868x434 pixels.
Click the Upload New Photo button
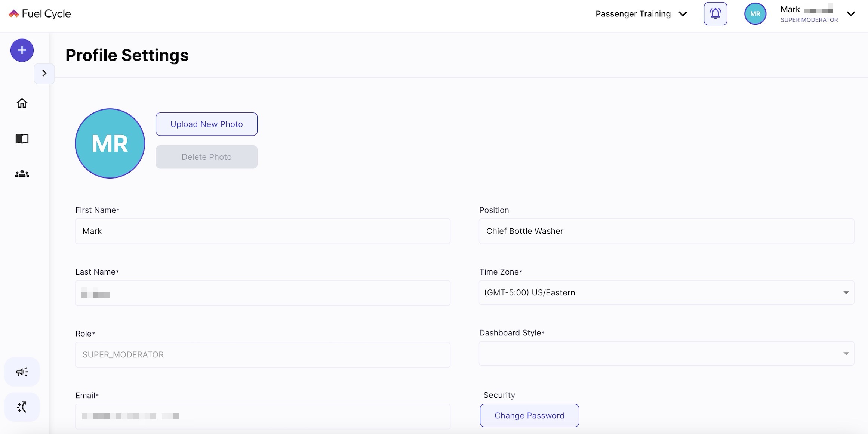[x=206, y=124]
